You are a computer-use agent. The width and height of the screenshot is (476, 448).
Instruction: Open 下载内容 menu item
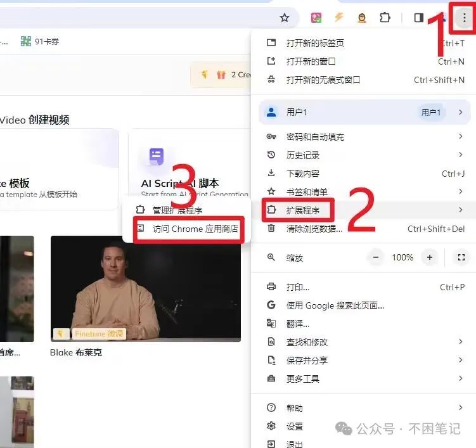(x=364, y=174)
